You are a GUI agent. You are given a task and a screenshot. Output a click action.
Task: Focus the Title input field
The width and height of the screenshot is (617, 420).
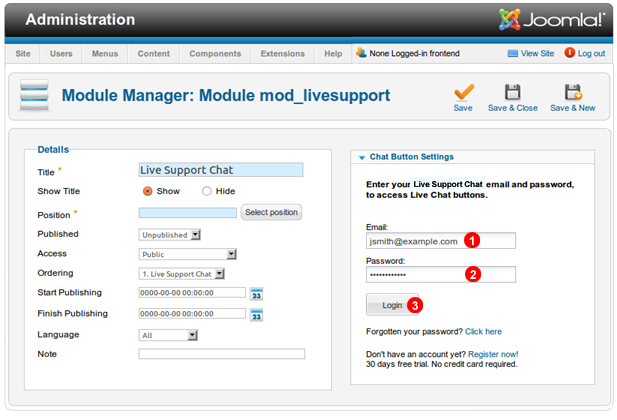(221, 170)
